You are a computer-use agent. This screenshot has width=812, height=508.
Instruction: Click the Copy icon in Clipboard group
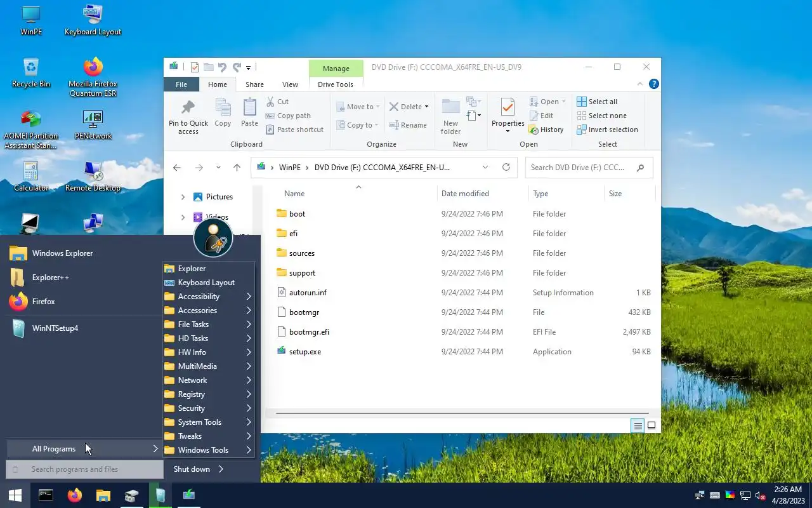[x=223, y=112]
